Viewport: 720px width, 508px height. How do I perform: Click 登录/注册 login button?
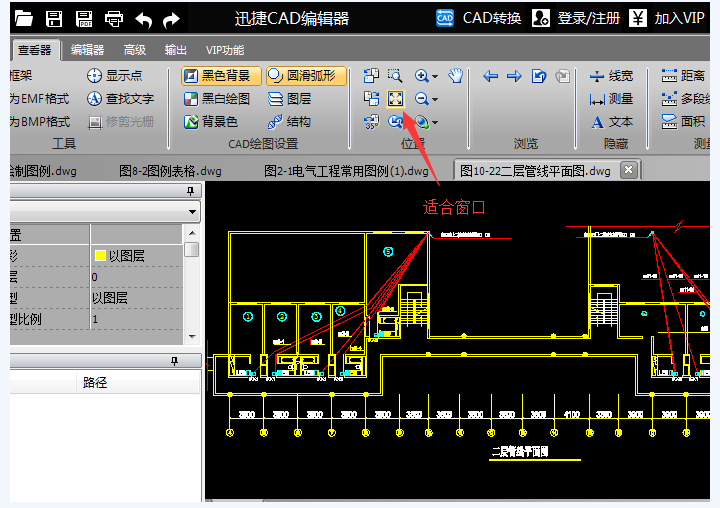coord(576,18)
